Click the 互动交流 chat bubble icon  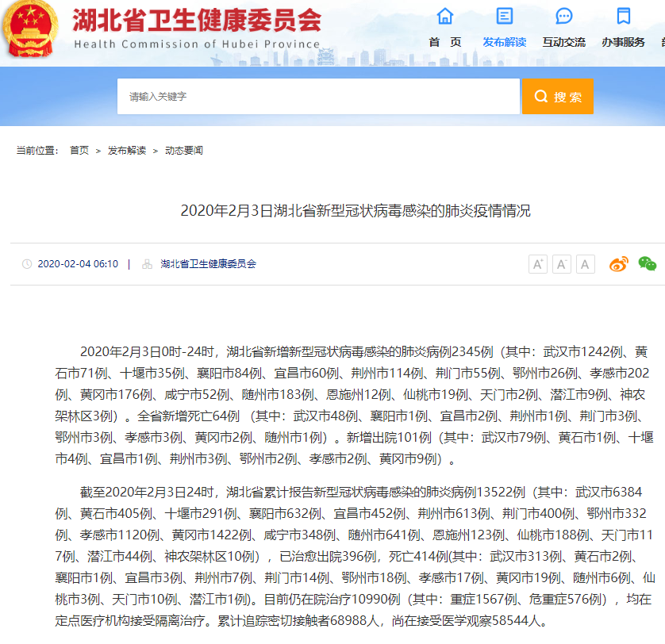pyautogui.click(x=564, y=17)
